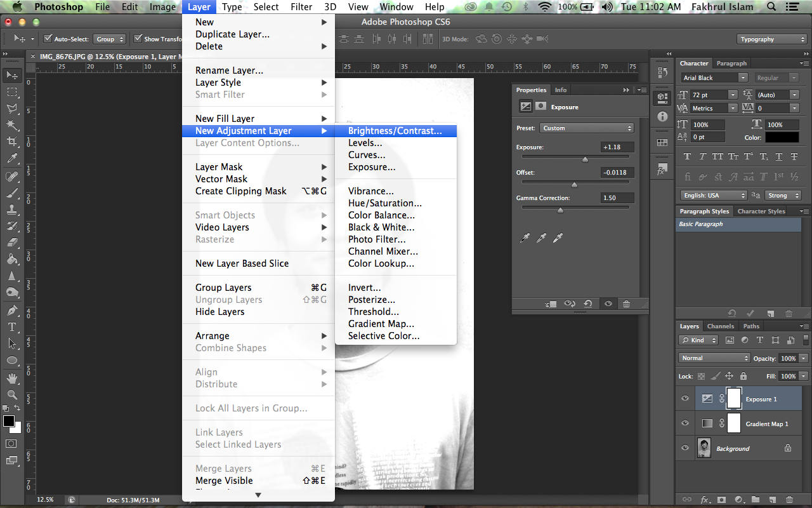Choose Curves... adjustment layer
The height and width of the screenshot is (508, 812).
(367, 155)
